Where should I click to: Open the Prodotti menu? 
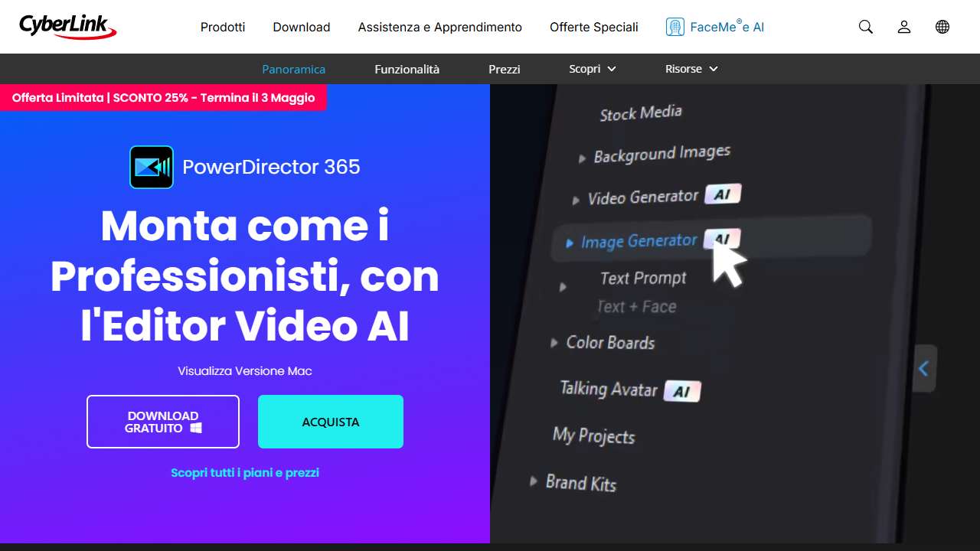click(223, 27)
